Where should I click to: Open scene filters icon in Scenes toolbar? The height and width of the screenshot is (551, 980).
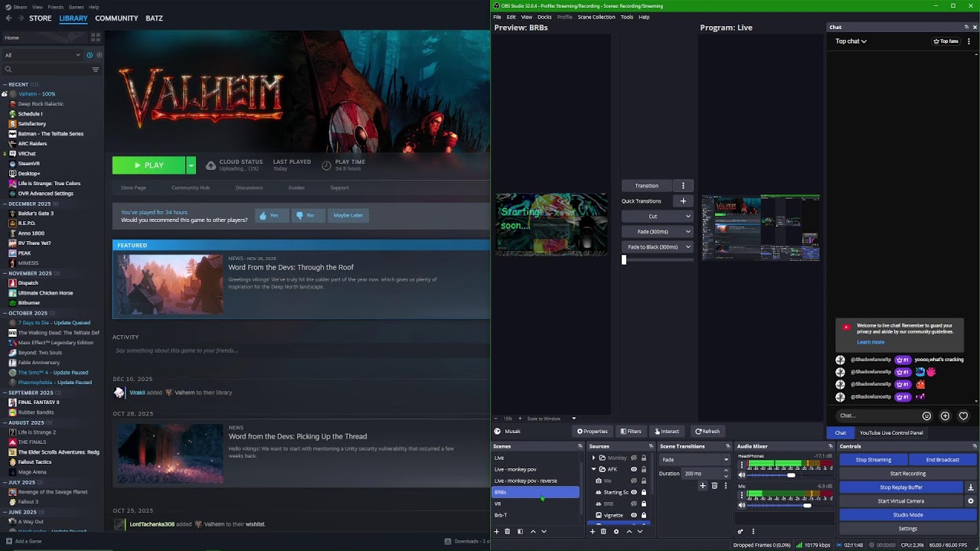click(x=520, y=531)
